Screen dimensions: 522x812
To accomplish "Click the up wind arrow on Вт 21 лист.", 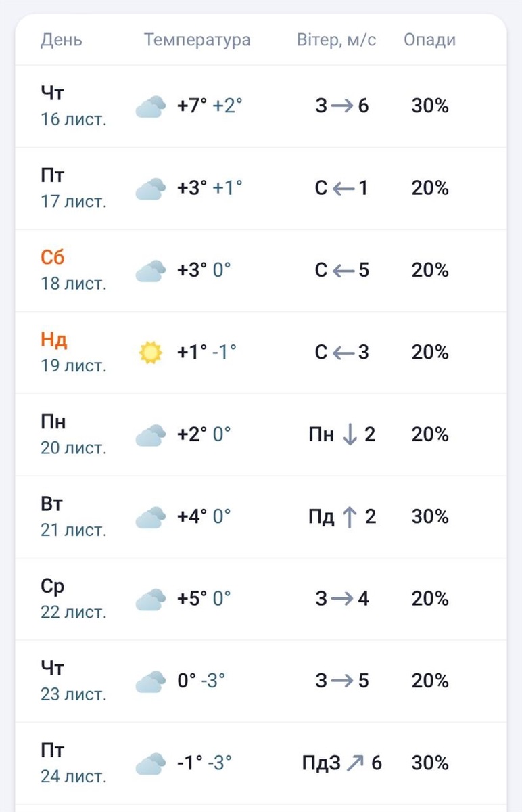I will (350, 517).
